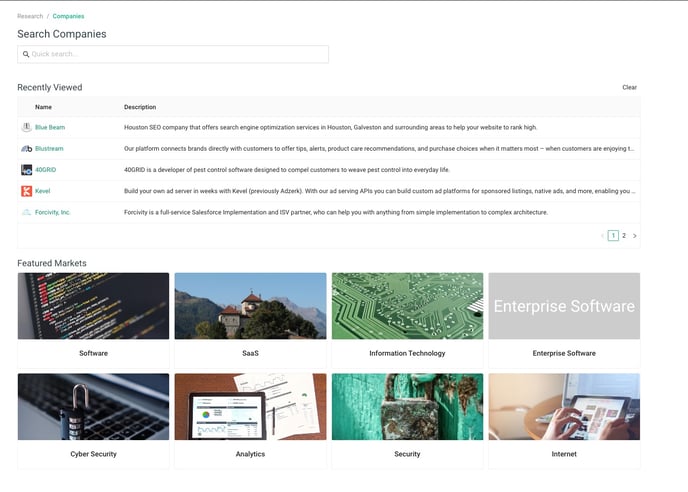
Task: Click the 40GRID company logo icon
Action: point(26,170)
